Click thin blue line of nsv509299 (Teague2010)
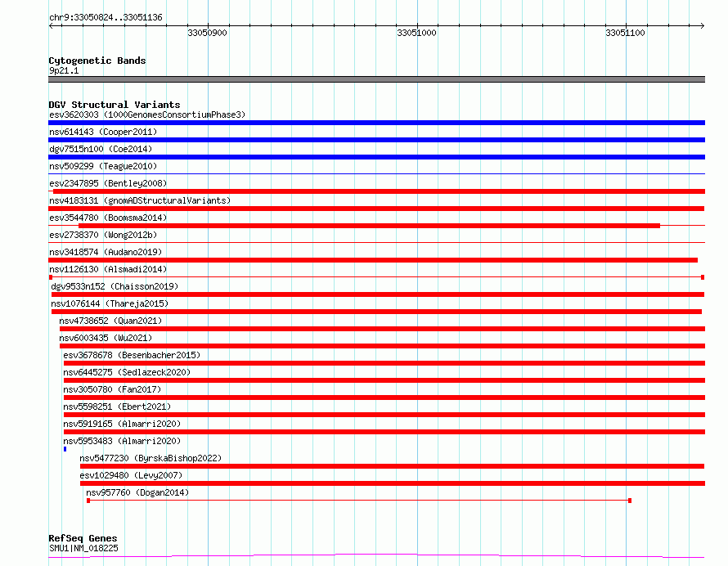The width and height of the screenshot is (728, 566). tap(376, 174)
